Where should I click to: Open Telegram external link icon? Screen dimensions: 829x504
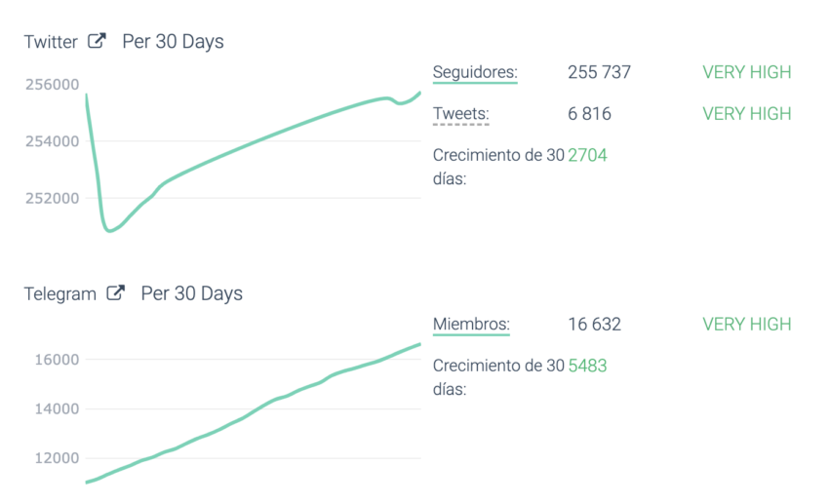(x=116, y=292)
